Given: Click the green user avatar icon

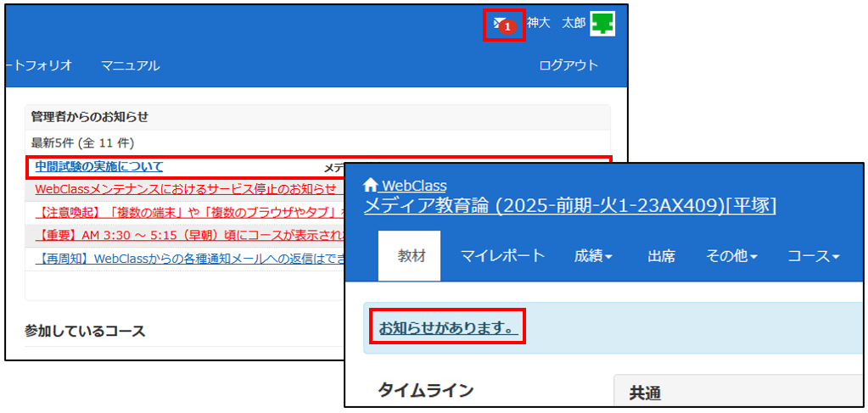Looking at the screenshot, I should (602, 24).
